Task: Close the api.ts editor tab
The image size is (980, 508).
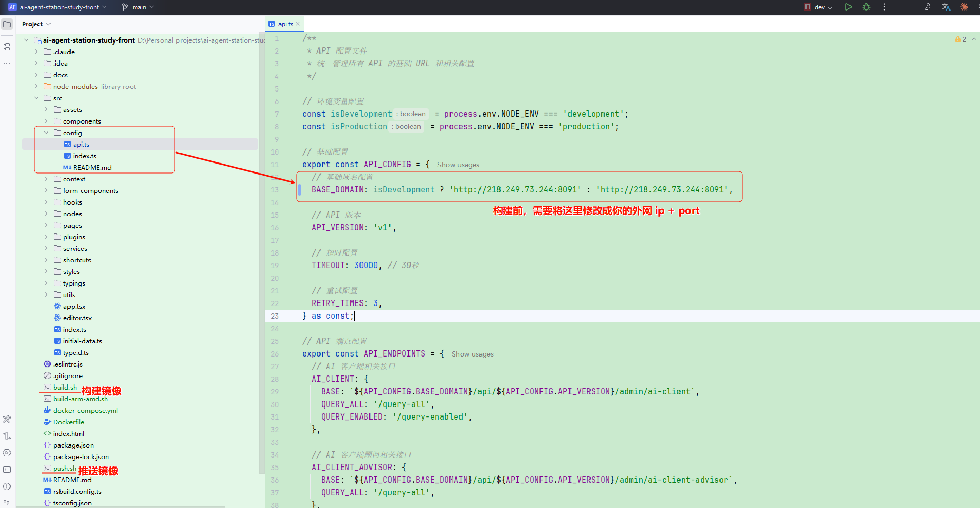Action: 298,24
